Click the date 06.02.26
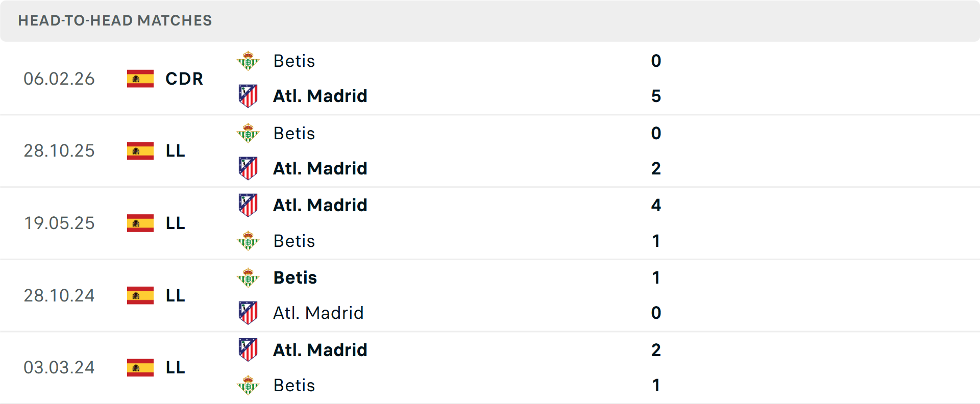The image size is (980, 404). pyautogui.click(x=59, y=79)
